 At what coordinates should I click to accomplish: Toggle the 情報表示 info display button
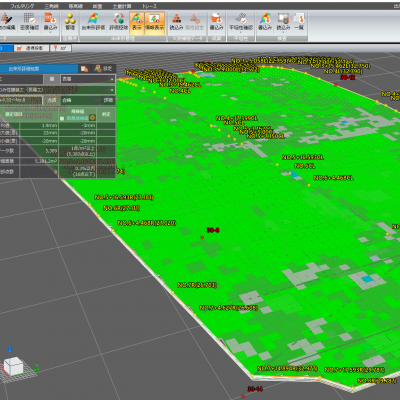tap(155, 23)
